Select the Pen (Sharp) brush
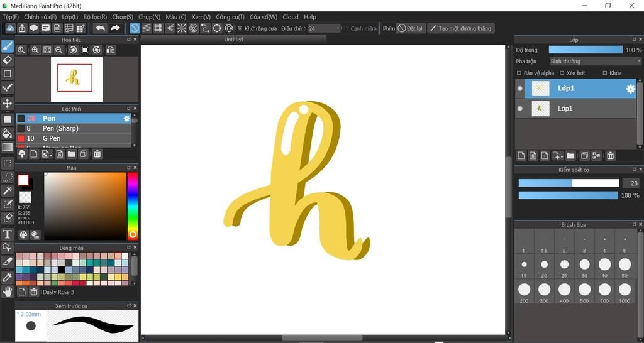644x343 pixels. click(x=74, y=128)
